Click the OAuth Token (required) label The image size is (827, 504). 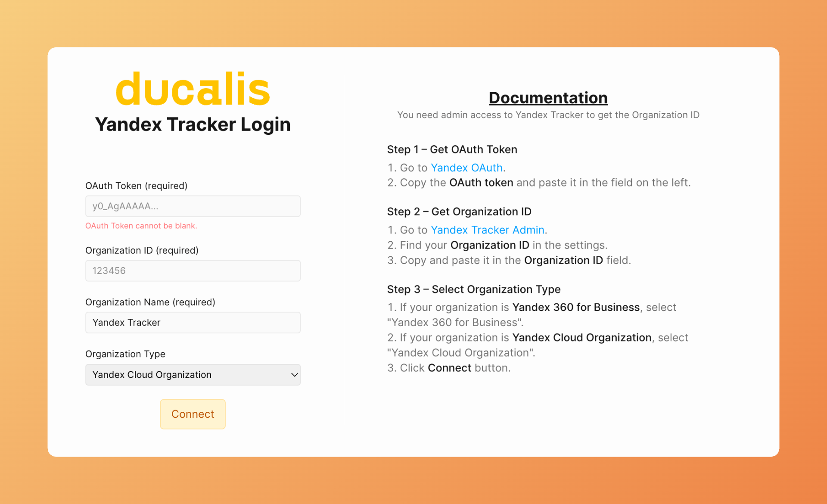point(136,186)
